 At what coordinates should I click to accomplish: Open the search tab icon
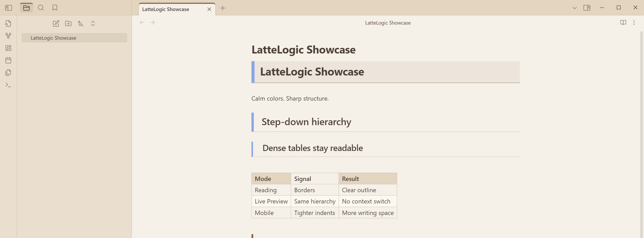click(x=41, y=8)
